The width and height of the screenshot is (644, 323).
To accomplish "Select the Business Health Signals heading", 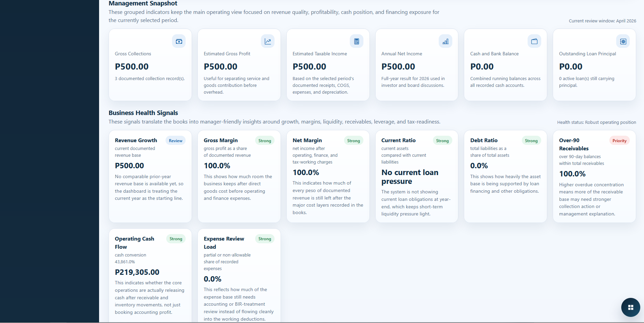I will 143,113.
